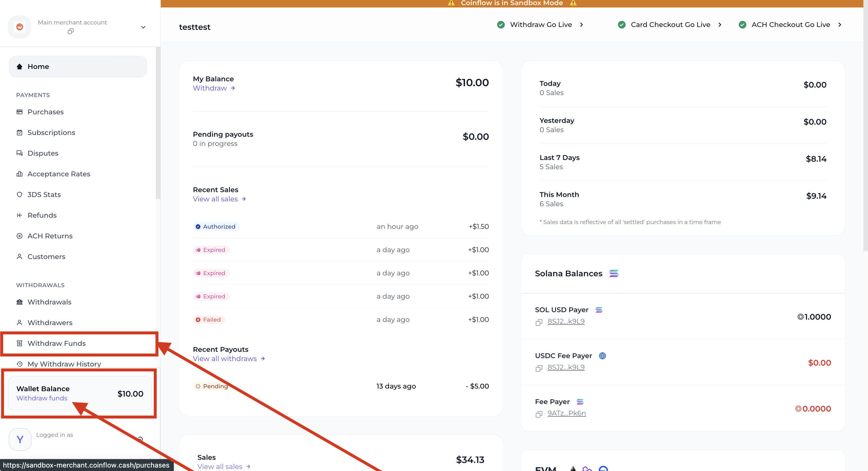This screenshot has width=868, height=471.
Task: Copy the SOL USD Payer address icon
Action: click(539, 322)
